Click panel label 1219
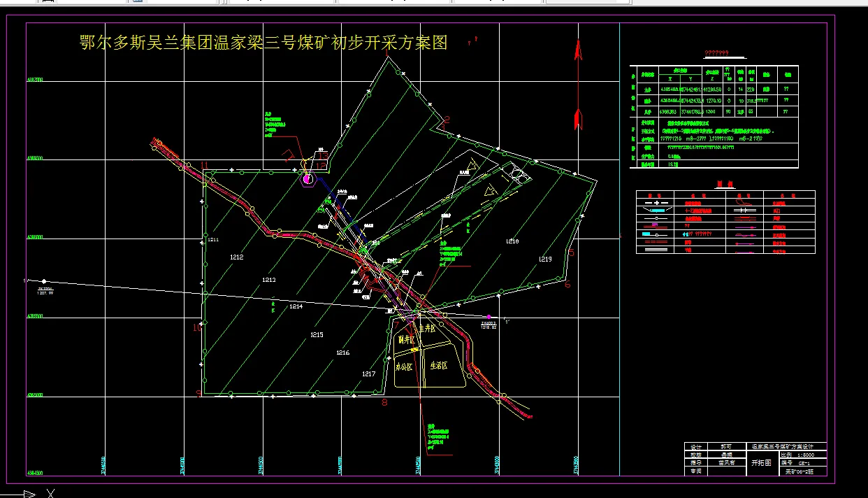868x498 pixels. click(x=545, y=259)
